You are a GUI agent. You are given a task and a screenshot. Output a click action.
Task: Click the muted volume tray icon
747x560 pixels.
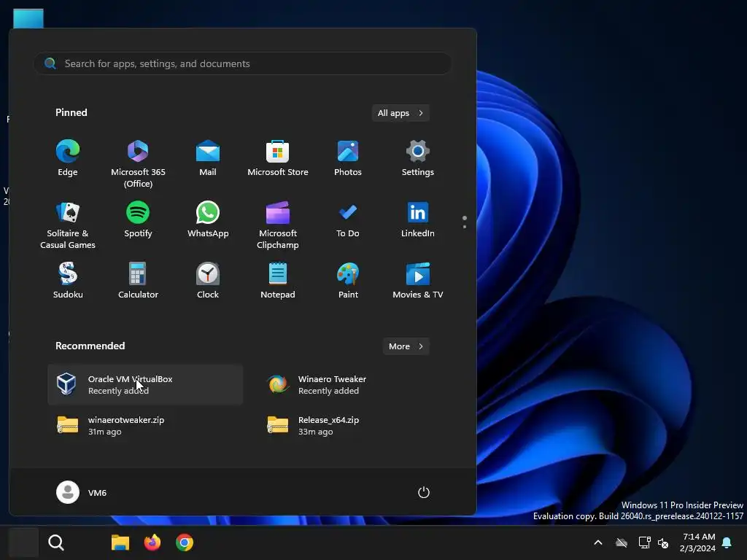[663, 542]
